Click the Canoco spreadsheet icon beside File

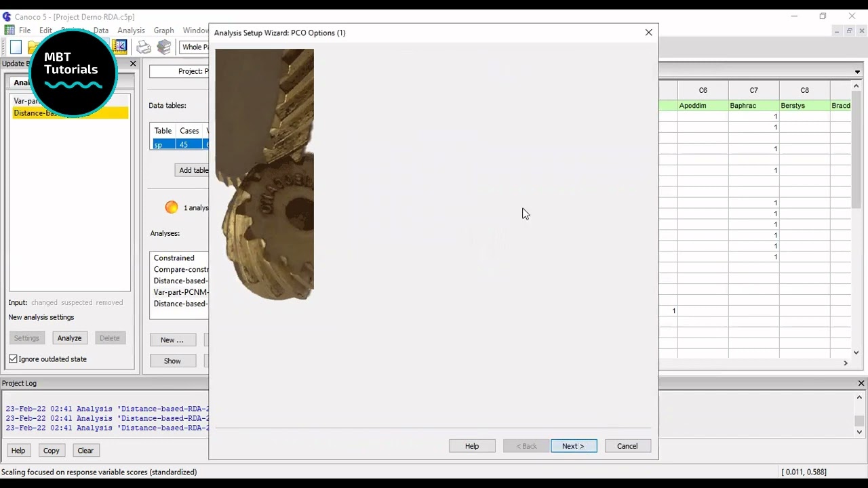tap(9, 30)
